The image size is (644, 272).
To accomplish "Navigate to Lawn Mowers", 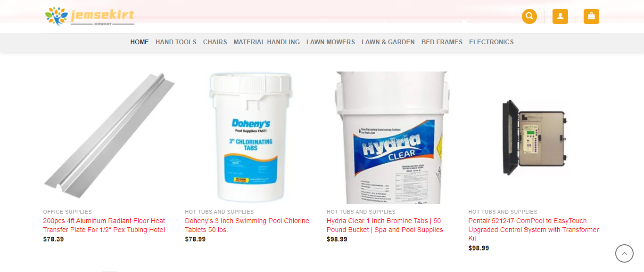I will pyautogui.click(x=330, y=42).
